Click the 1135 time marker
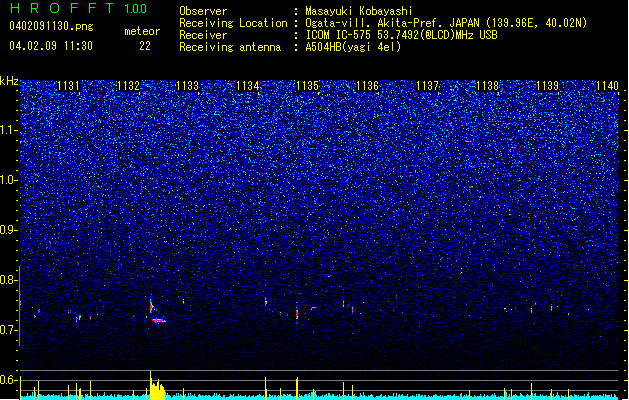This screenshot has height=400, width=629. [307, 86]
